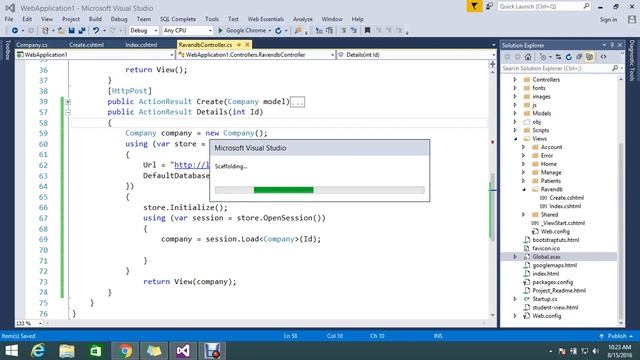
Task: Click the Collapse All icon in Solution Explorer
Action: pos(579,57)
